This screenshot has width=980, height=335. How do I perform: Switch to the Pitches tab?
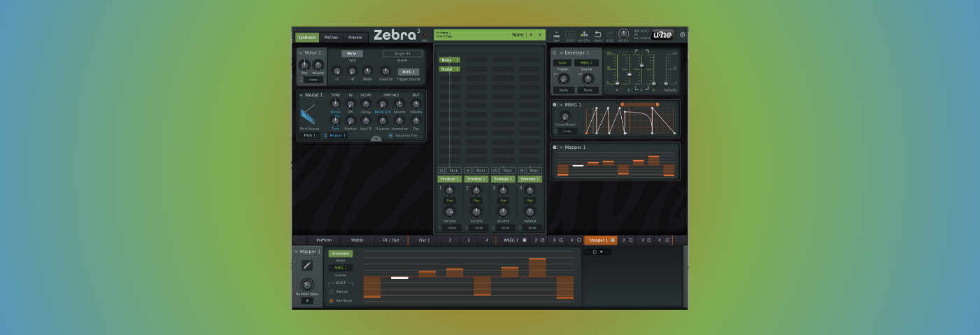pyautogui.click(x=331, y=37)
